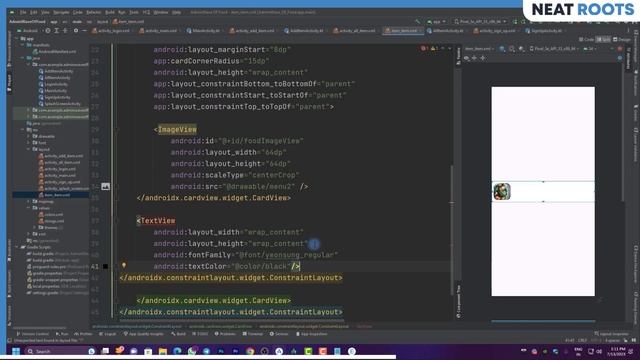The height and width of the screenshot is (360, 640).
Task: Open the Terminal tool window
Action: (x=253, y=334)
